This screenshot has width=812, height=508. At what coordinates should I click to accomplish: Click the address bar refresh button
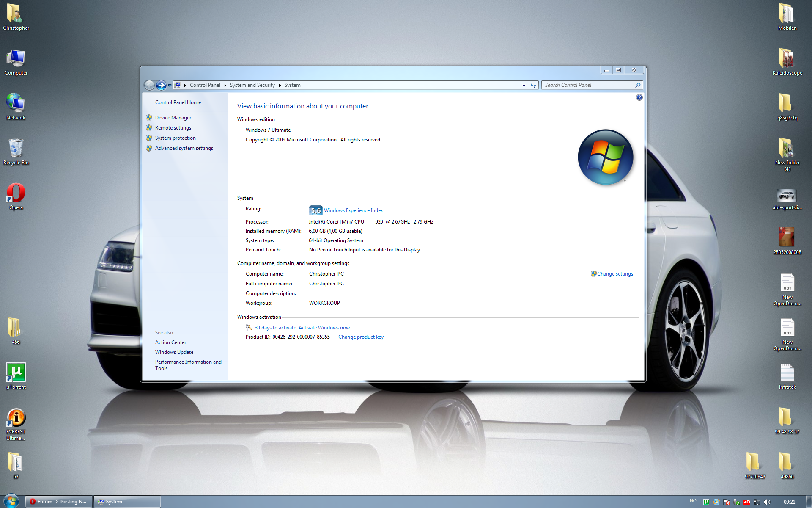click(x=533, y=85)
